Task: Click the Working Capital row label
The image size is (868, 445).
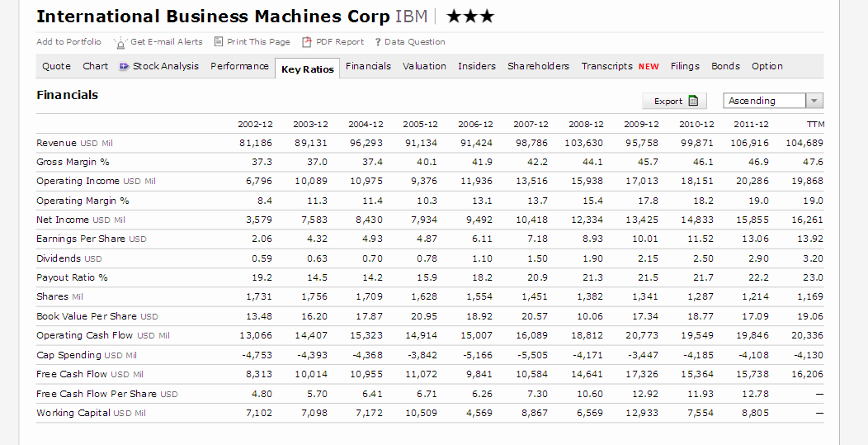Action: click(92, 413)
